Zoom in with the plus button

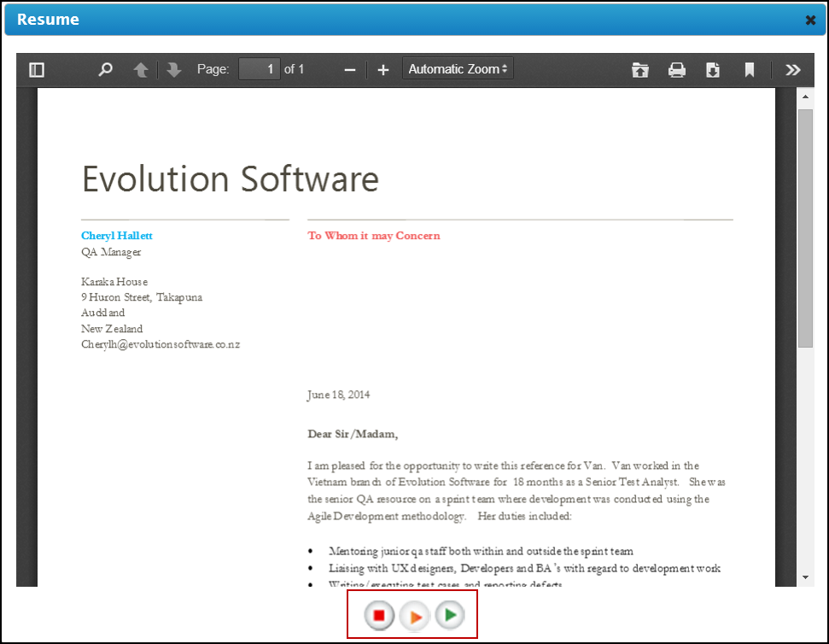click(x=383, y=70)
